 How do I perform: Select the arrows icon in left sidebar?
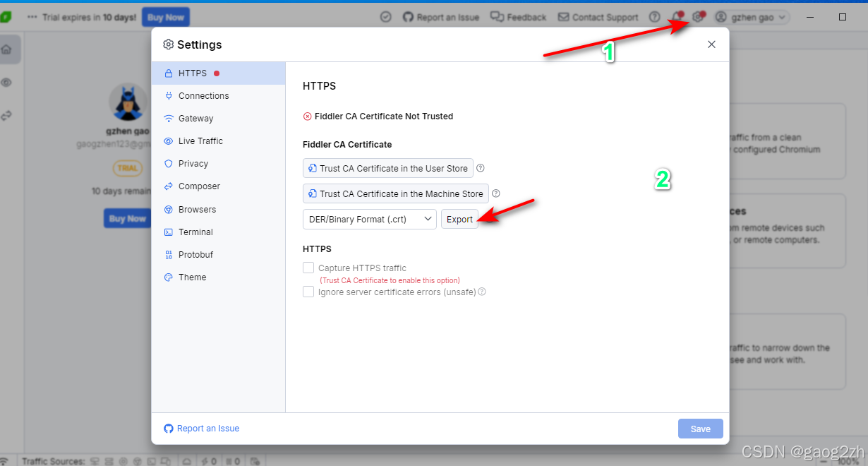click(6, 115)
